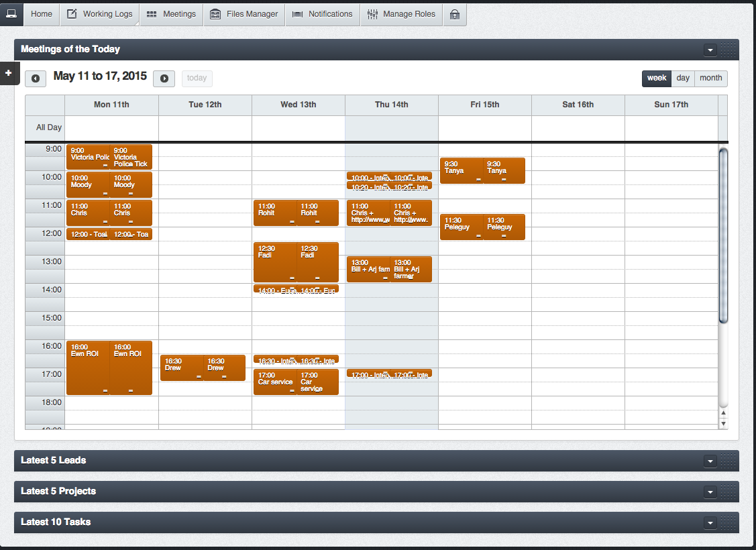This screenshot has height=550, width=756.
Task: Go to previous week with left arrow
Action: [x=36, y=78]
